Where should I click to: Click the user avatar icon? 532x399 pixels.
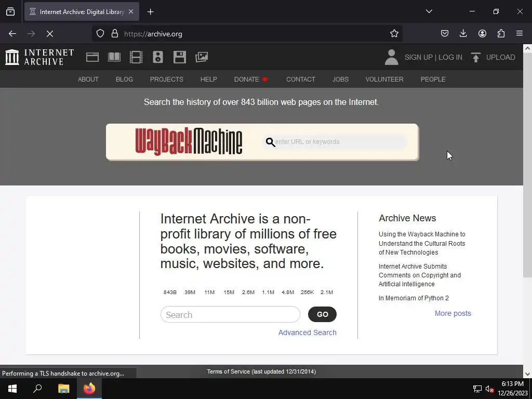[392, 57]
